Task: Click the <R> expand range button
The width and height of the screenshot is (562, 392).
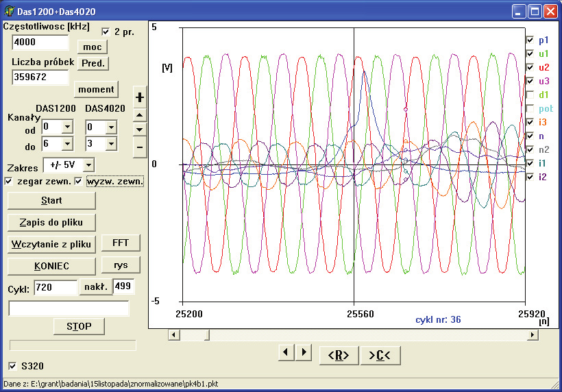Action: 339,356
